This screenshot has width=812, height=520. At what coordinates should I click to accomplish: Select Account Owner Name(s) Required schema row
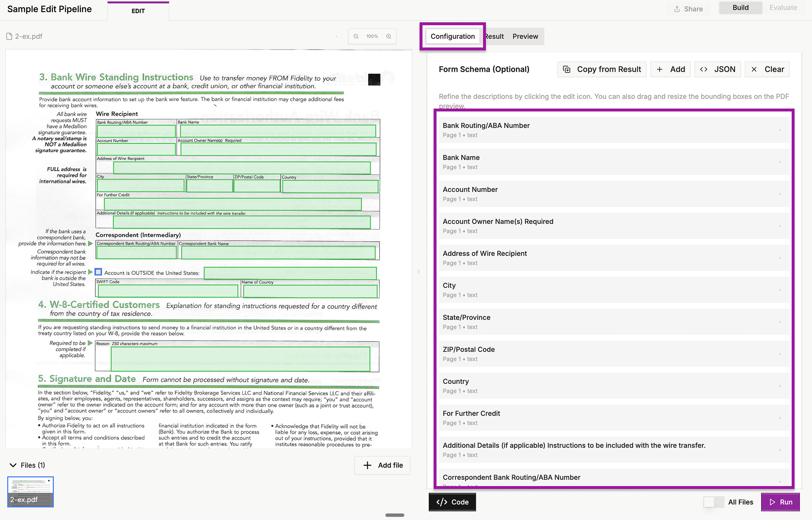[614, 226]
